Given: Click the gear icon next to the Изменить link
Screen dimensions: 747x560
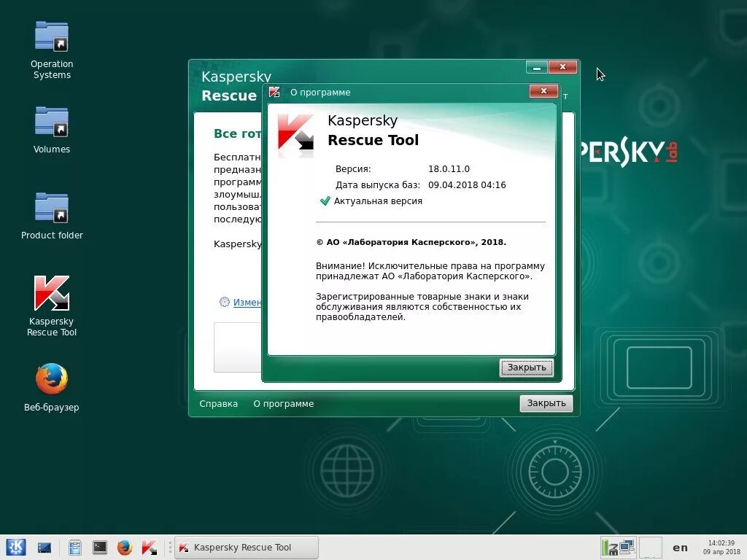Looking at the screenshot, I should point(224,302).
